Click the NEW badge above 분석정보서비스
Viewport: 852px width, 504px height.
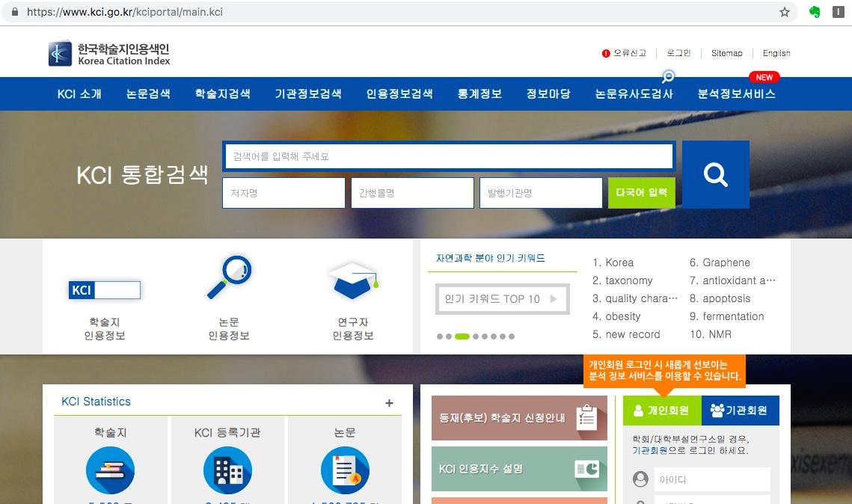(764, 77)
